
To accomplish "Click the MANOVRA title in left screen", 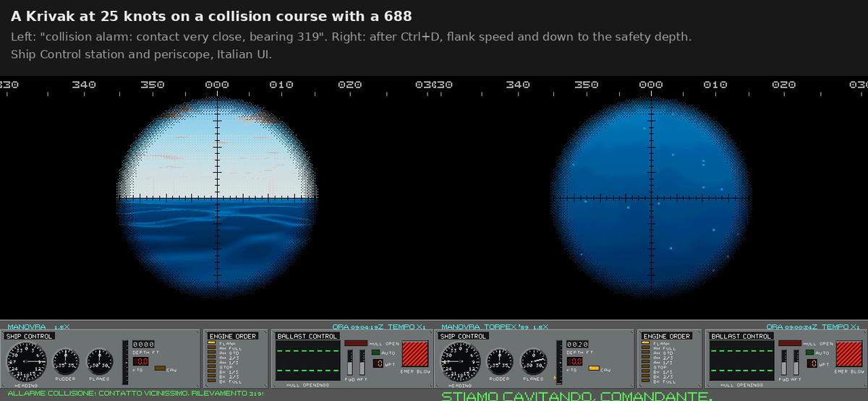I will click(27, 327).
